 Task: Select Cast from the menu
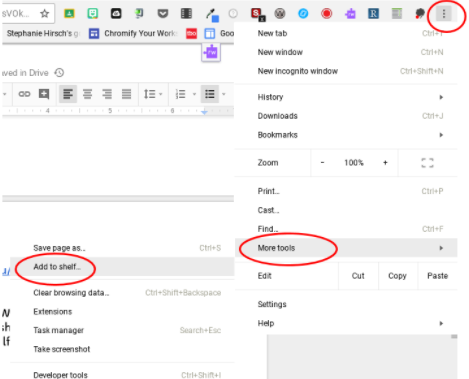(346, 210)
